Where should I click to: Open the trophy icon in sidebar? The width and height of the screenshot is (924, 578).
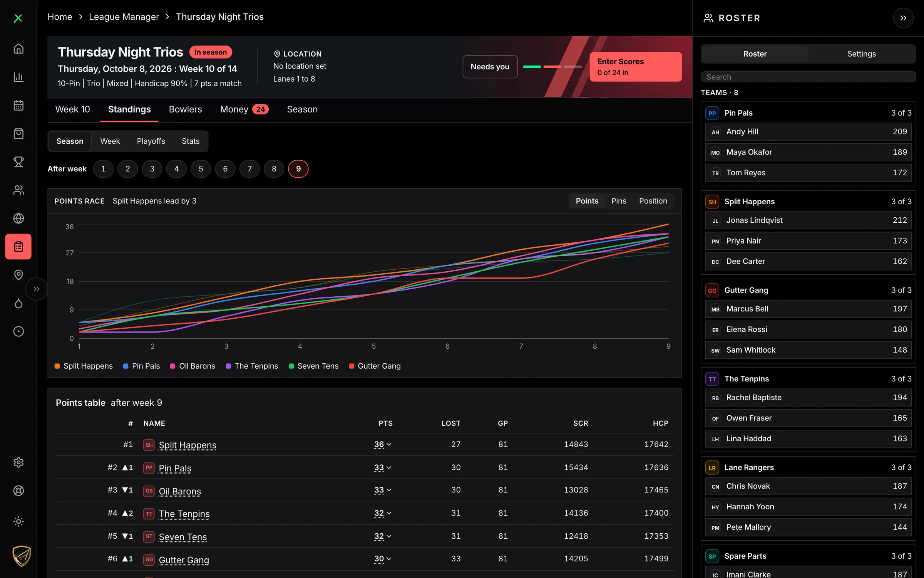pyautogui.click(x=18, y=162)
